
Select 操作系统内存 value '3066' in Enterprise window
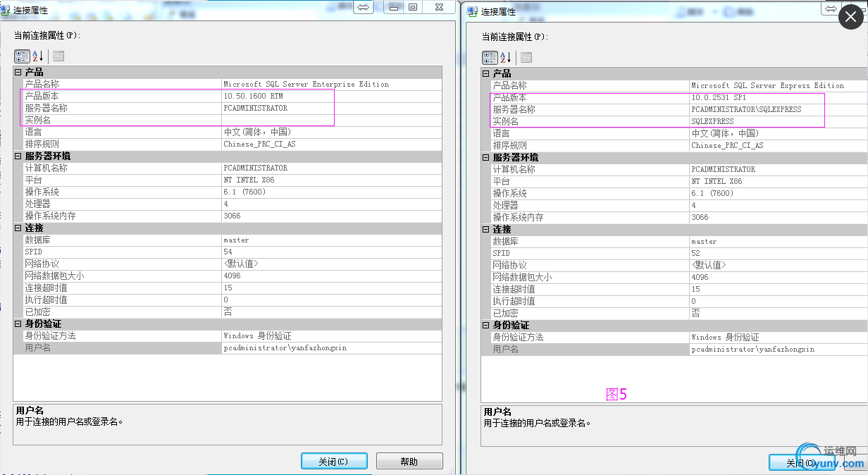tap(232, 216)
